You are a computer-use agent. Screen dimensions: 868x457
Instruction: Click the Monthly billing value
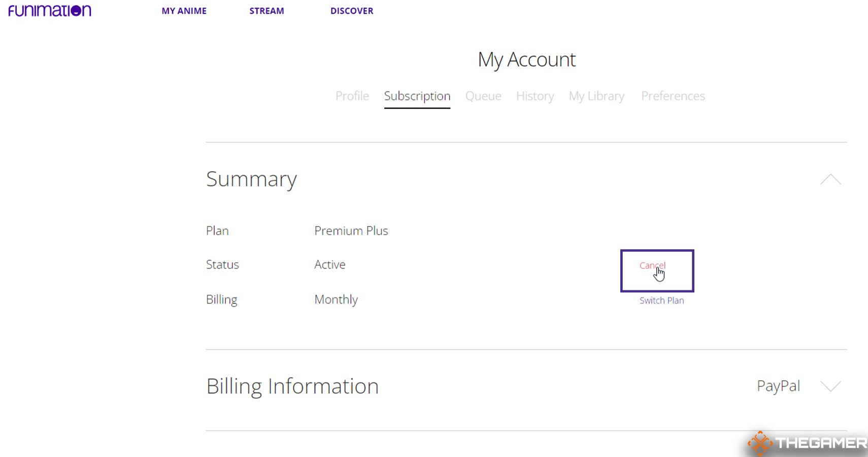[336, 300]
